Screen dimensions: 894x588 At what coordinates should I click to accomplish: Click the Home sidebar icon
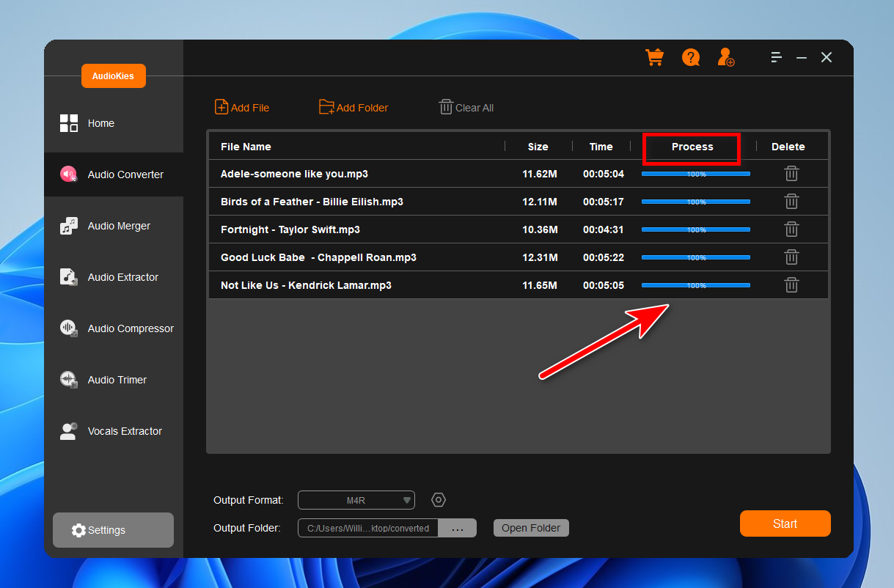point(69,123)
